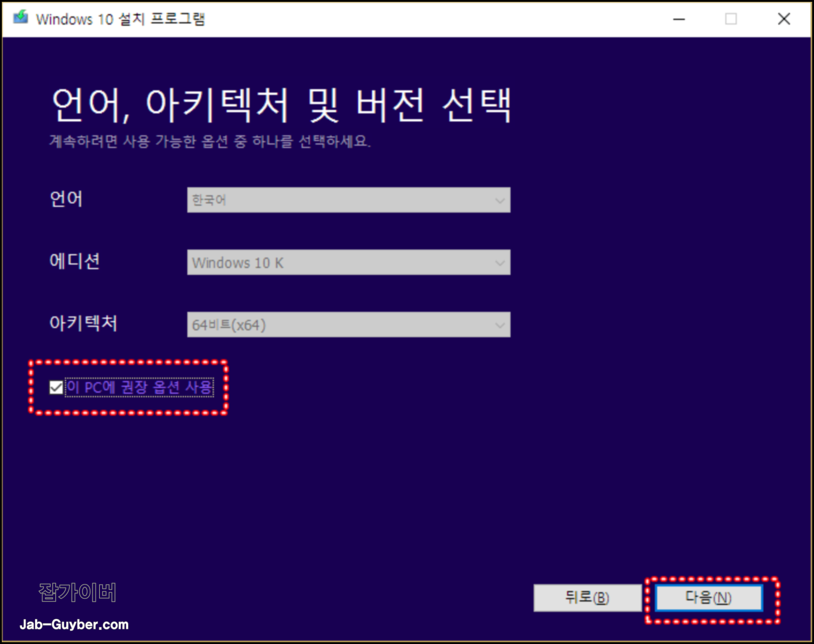Open the 에디션 dropdown showing Windows 10 K
The width and height of the screenshot is (814, 644).
click(x=349, y=262)
